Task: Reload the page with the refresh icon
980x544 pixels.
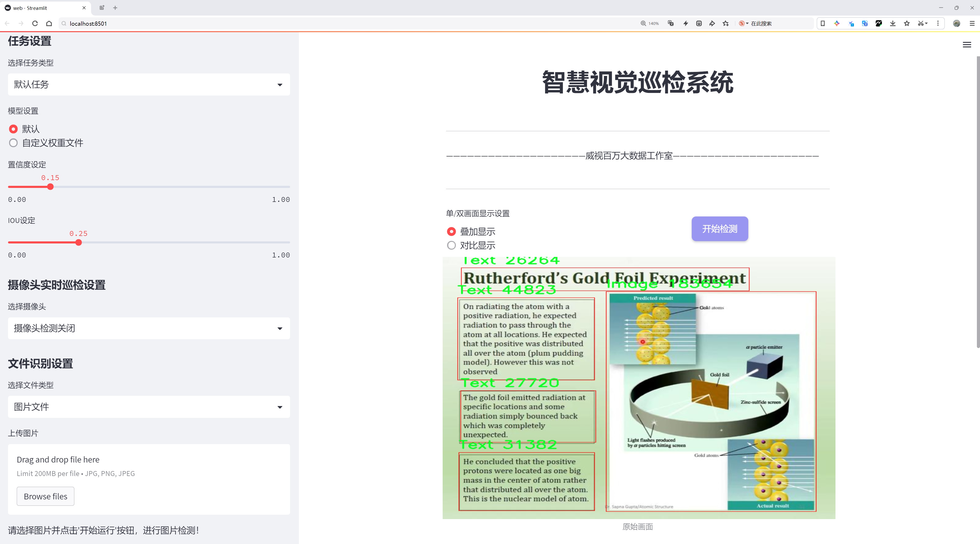Action: [35, 23]
